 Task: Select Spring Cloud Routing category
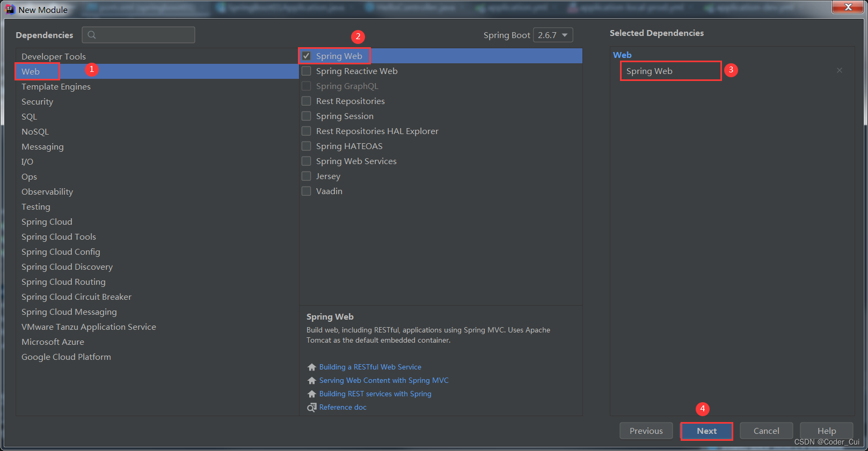[x=157, y=282]
